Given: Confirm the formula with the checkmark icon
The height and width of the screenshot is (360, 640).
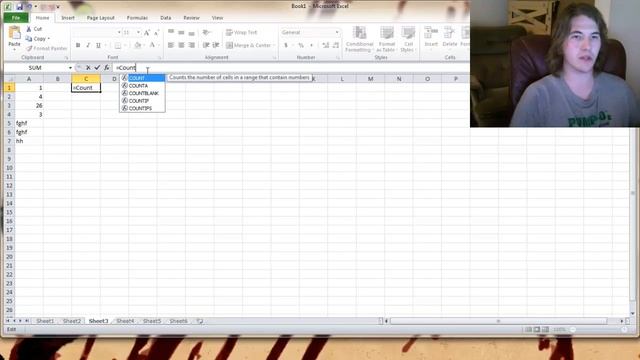Looking at the screenshot, I should 97,68.
